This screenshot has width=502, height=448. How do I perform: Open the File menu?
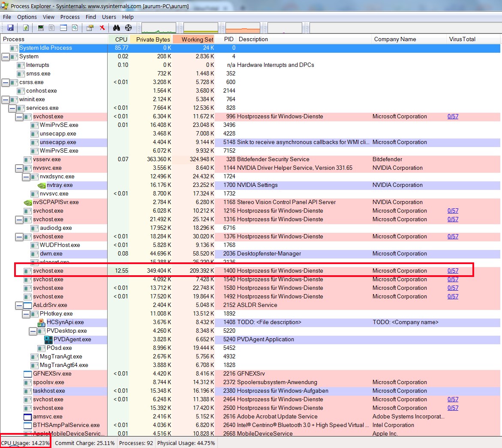point(7,17)
